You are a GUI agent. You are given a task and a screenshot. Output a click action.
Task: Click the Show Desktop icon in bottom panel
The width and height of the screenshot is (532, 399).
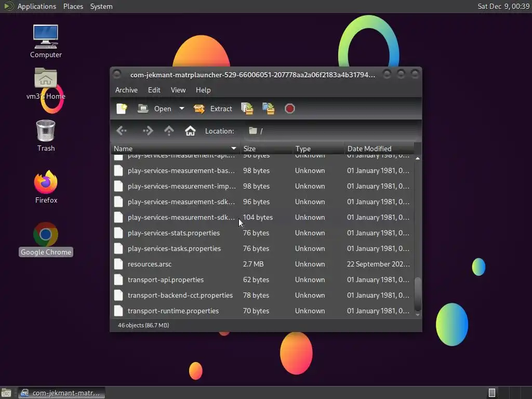6,393
